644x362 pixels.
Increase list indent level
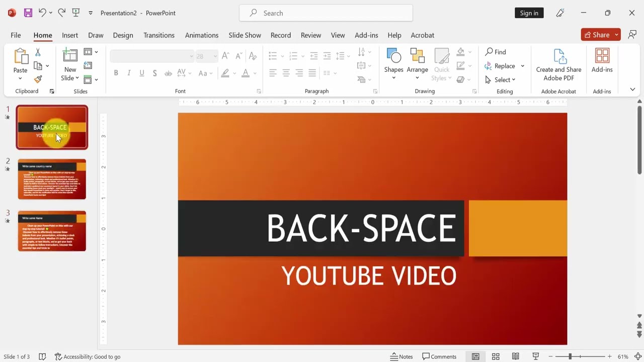coord(327,56)
